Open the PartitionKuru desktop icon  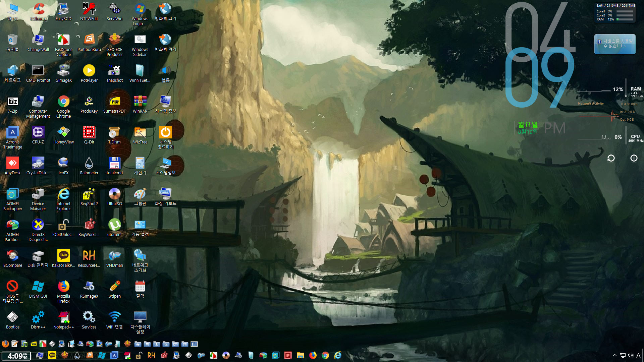[89, 43]
